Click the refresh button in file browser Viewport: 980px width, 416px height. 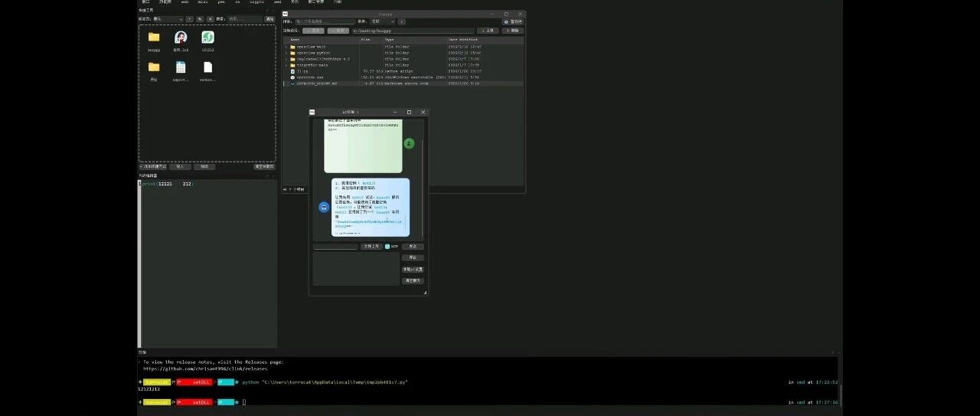pyautogui.click(x=513, y=31)
